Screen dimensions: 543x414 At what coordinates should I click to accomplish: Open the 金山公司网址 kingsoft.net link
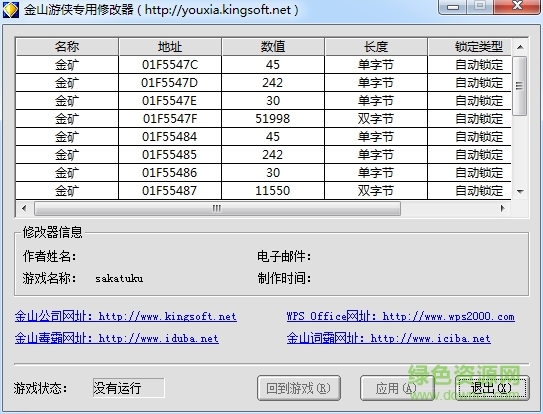[126, 316]
